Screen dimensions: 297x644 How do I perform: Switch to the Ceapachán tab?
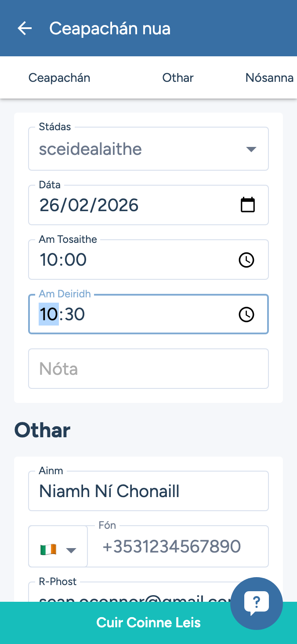pyautogui.click(x=59, y=78)
